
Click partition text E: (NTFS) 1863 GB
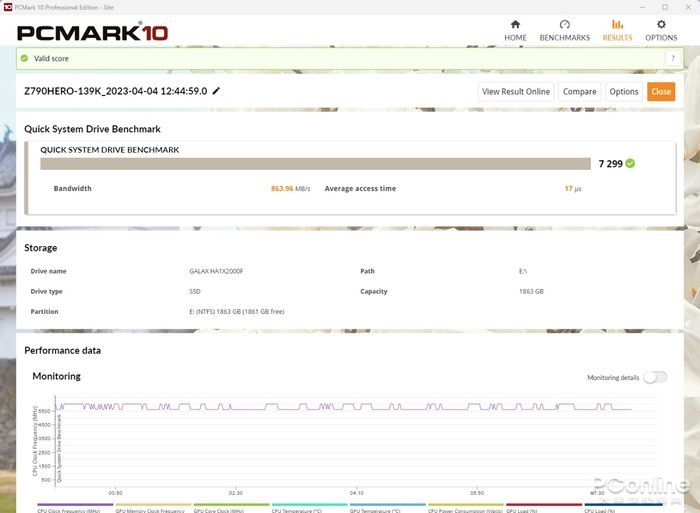(x=237, y=311)
